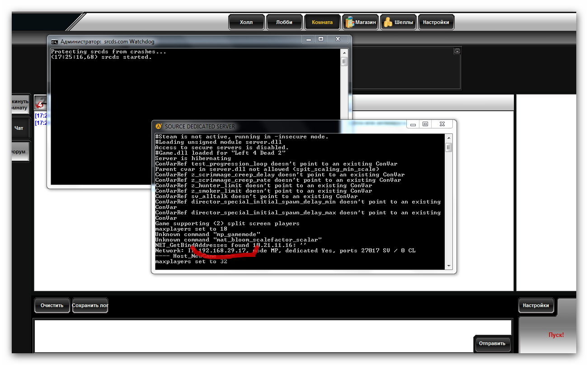Open Настройки in the top tab bar
This screenshot has width=588, height=365.
pyautogui.click(x=436, y=22)
